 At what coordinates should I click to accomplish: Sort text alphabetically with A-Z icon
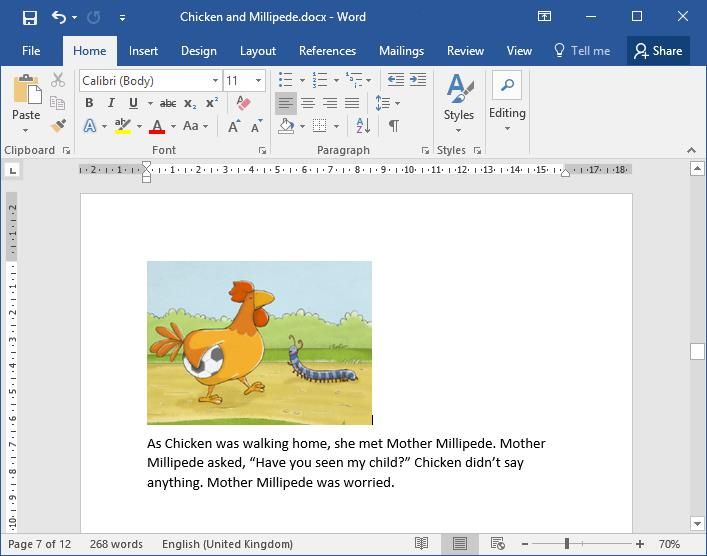[363, 126]
